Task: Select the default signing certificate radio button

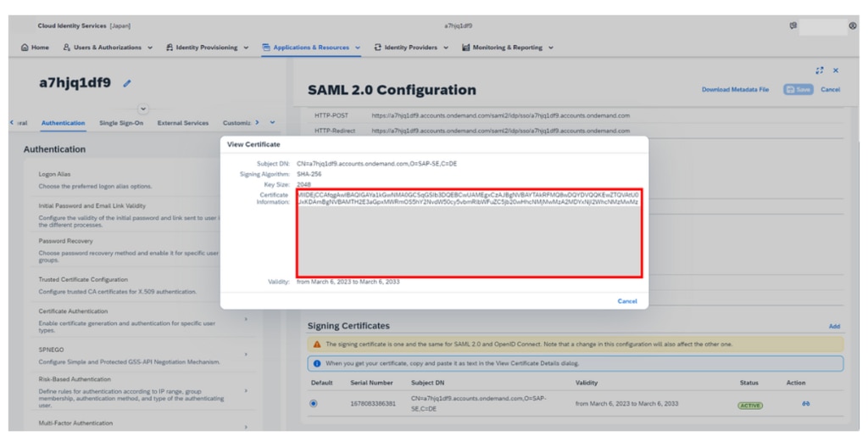Action: click(314, 403)
